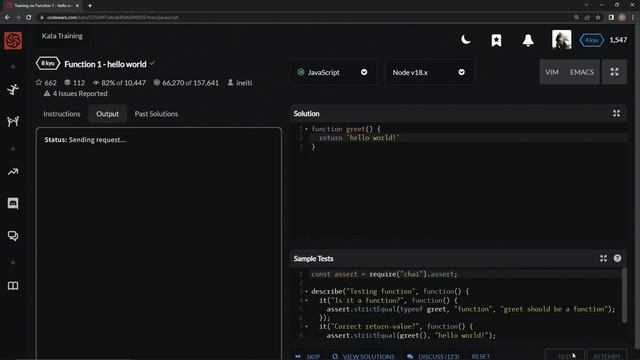Click the 82% of 10,447 satisfaction stat
Viewport: 640px width, 360px height.
pos(119,83)
